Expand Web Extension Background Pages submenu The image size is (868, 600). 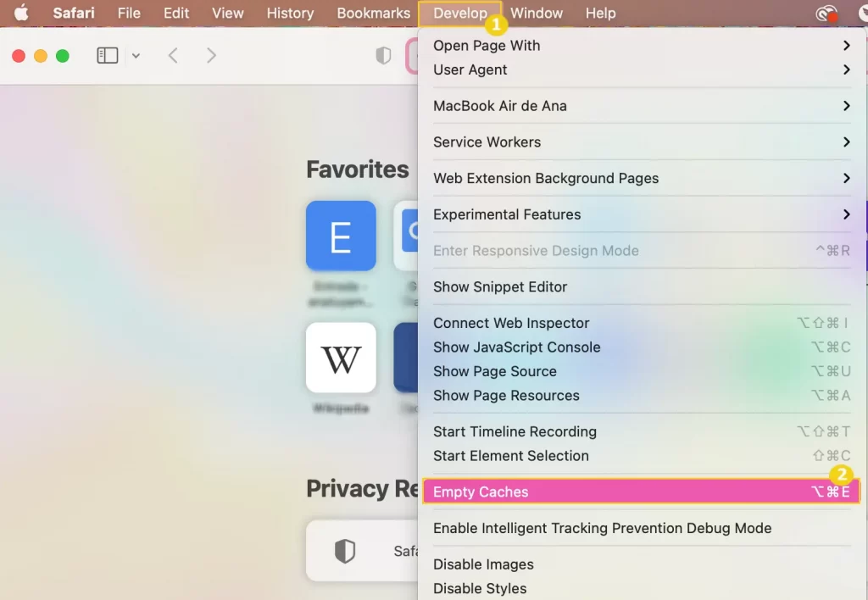point(642,178)
